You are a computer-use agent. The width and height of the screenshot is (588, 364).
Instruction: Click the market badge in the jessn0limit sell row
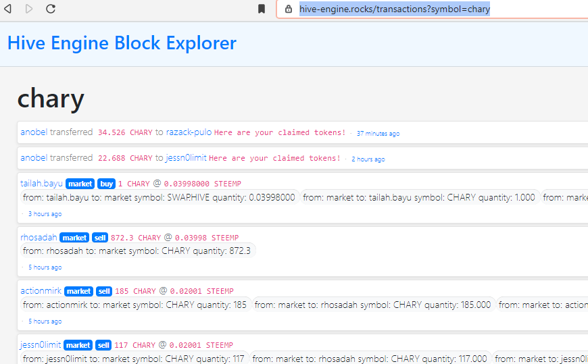point(78,345)
